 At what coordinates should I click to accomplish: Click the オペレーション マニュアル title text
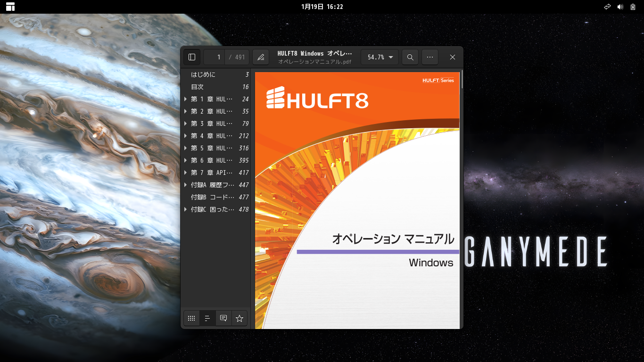tap(393, 239)
